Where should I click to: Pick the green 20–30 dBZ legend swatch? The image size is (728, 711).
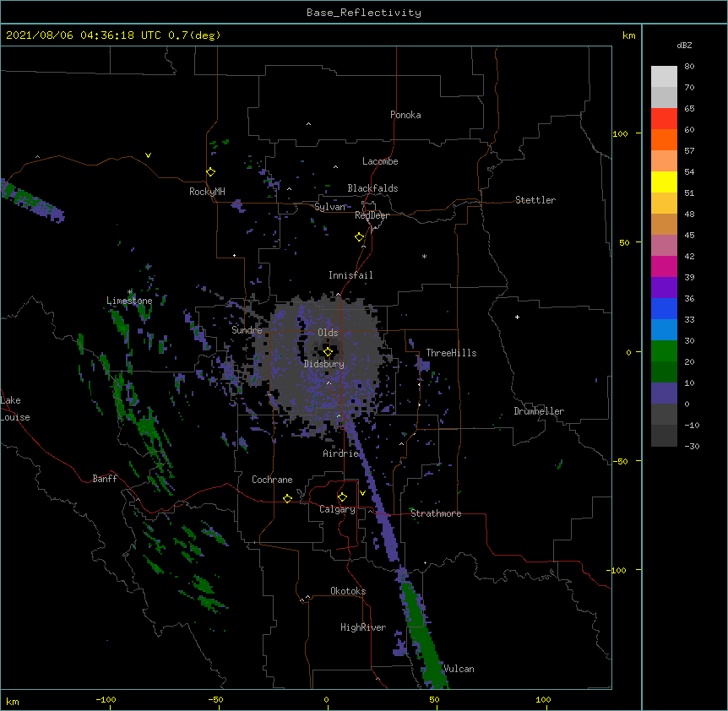664,351
